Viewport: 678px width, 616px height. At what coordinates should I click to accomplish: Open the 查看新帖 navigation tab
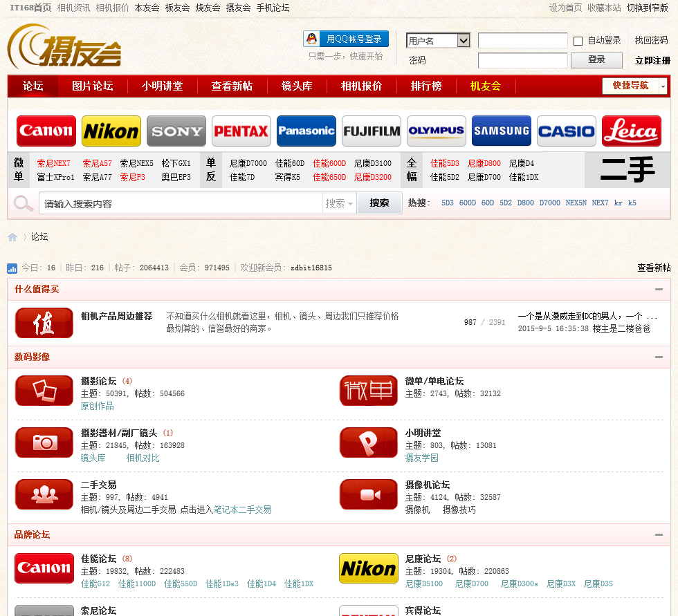[x=232, y=86]
